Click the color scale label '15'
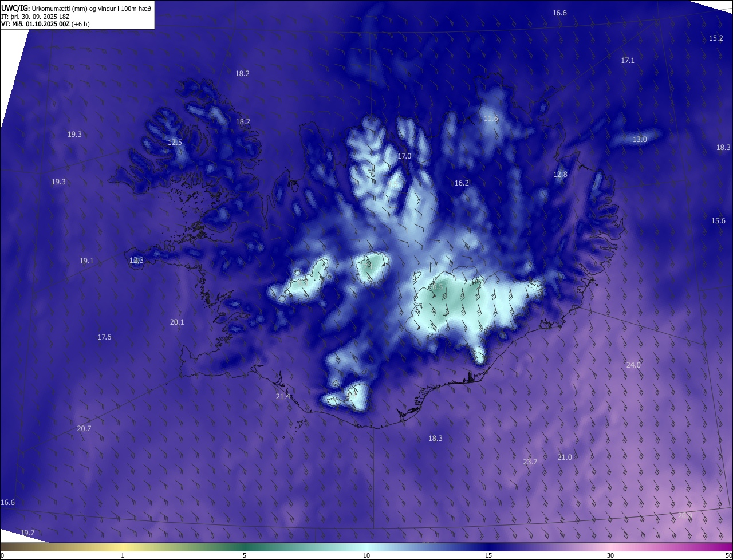The width and height of the screenshot is (733, 560). tap(488, 555)
